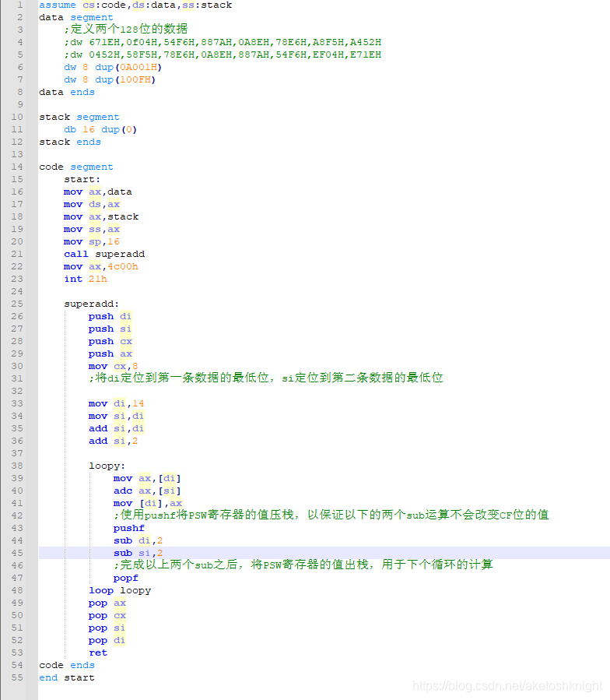Click 'dw 8 dup(0A001H)' line
Image resolution: width=610 pixels, height=700 pixels.
click(113, 68)
